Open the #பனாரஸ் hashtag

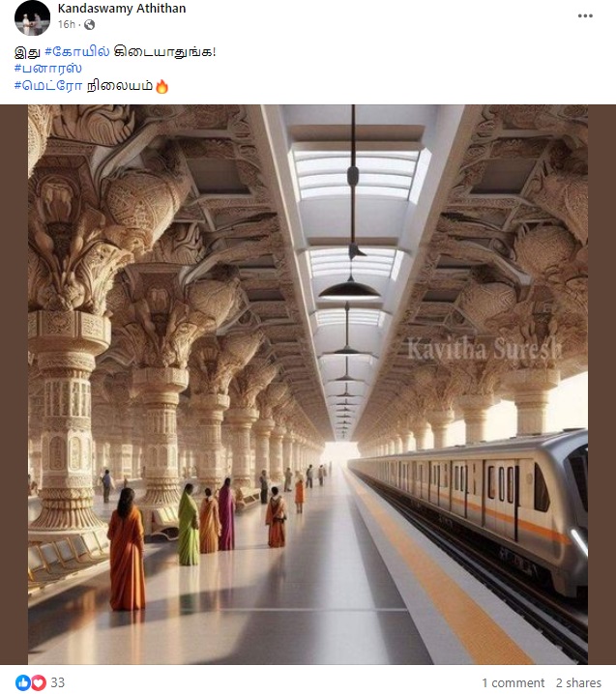[47, 69]
